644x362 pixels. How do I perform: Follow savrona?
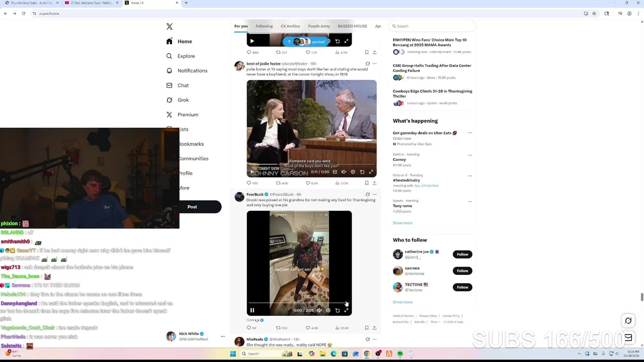462,271
